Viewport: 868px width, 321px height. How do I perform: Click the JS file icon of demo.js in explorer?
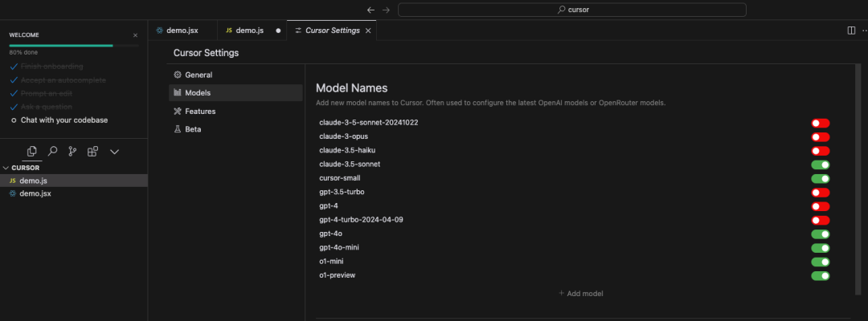(x=12, y=181)
